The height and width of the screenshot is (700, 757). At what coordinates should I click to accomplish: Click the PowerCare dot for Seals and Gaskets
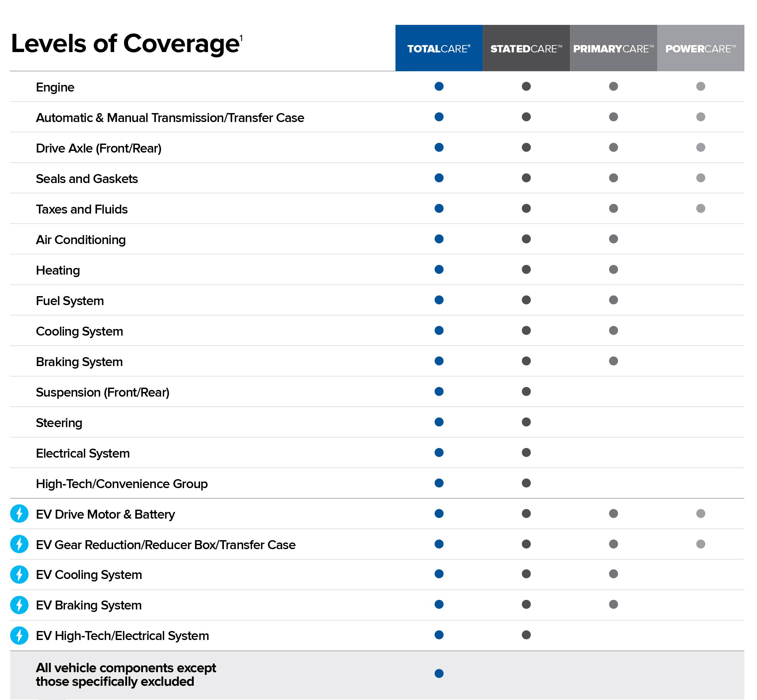(701, 178)
